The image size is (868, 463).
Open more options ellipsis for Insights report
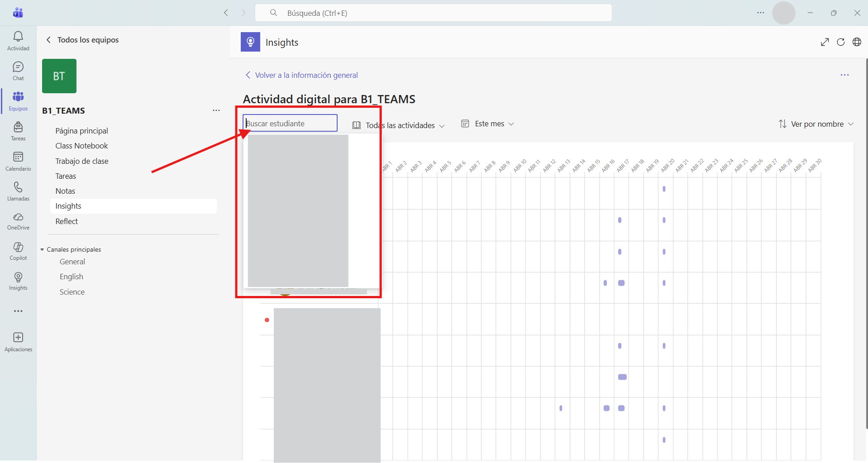coord(844,75)
